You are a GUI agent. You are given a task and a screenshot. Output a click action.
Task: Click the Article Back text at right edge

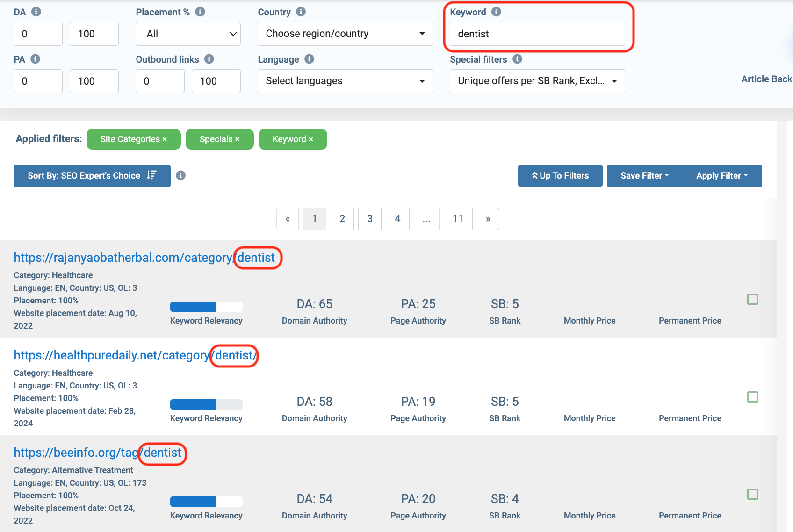tap(767, 79)
